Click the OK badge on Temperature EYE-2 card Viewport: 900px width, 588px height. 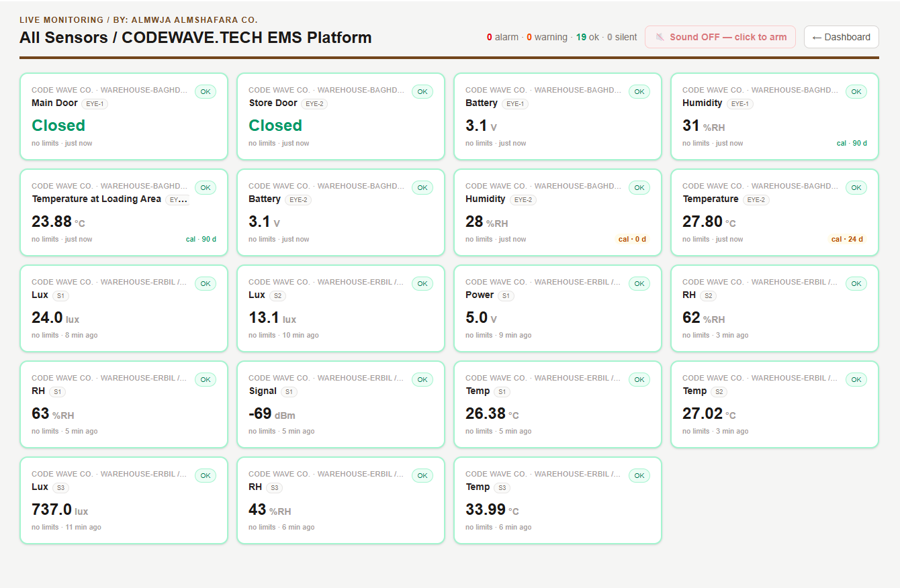click(856, 188)
